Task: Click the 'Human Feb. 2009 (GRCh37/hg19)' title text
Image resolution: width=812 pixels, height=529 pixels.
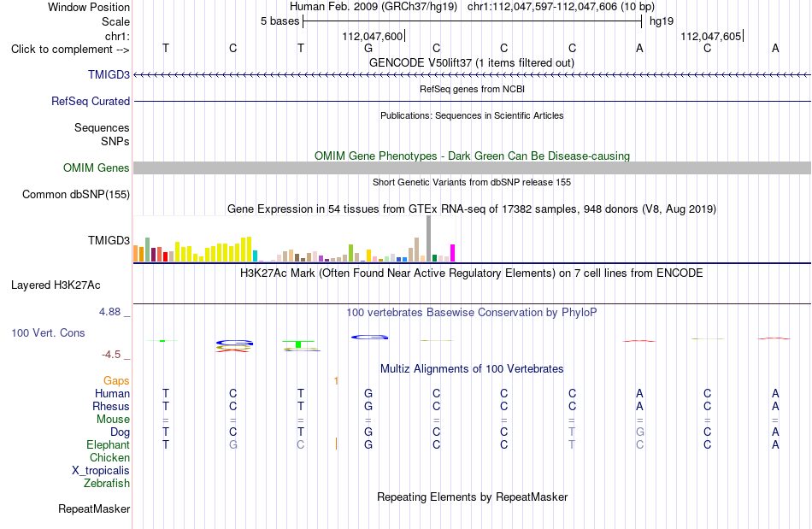Action: (374, 7)
